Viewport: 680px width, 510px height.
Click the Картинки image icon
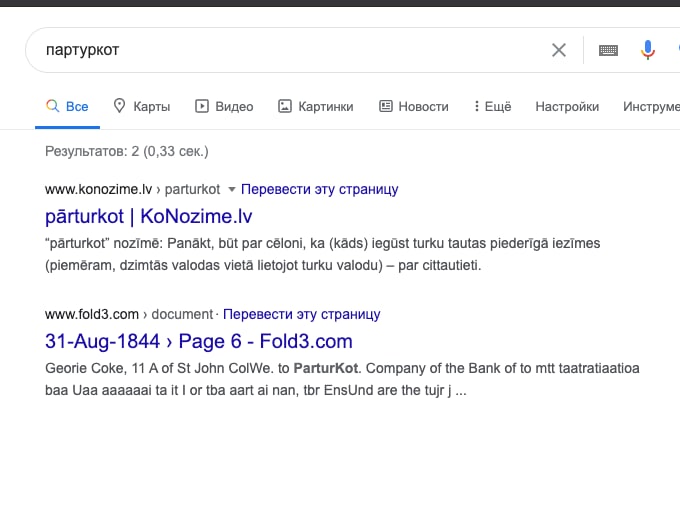285,106
